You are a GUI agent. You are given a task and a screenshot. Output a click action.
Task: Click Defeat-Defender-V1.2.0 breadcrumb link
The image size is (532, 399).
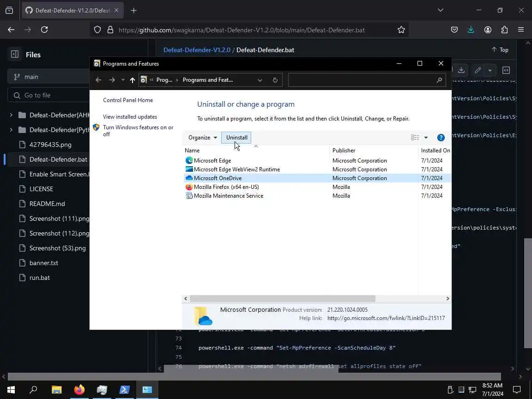click(197, 50)
